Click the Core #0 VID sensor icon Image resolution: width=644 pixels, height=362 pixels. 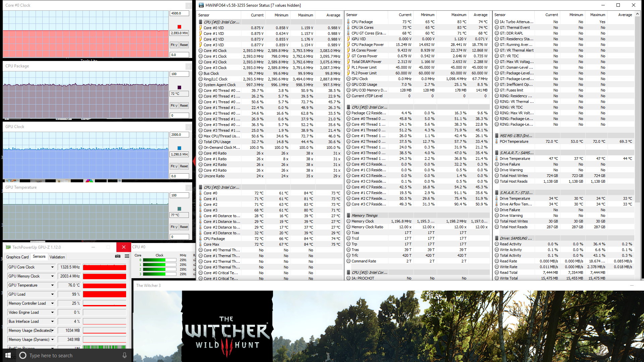(x=201, y=28)
